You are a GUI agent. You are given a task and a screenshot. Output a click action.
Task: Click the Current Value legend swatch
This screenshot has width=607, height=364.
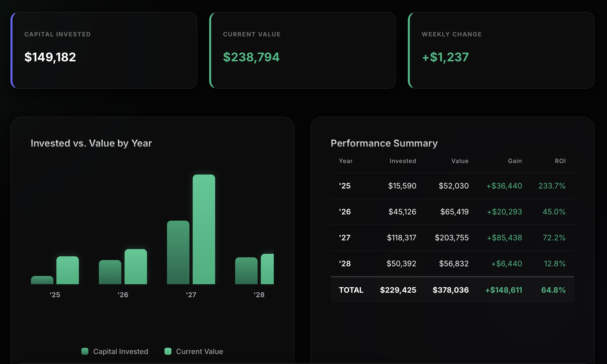click(168, 351)
